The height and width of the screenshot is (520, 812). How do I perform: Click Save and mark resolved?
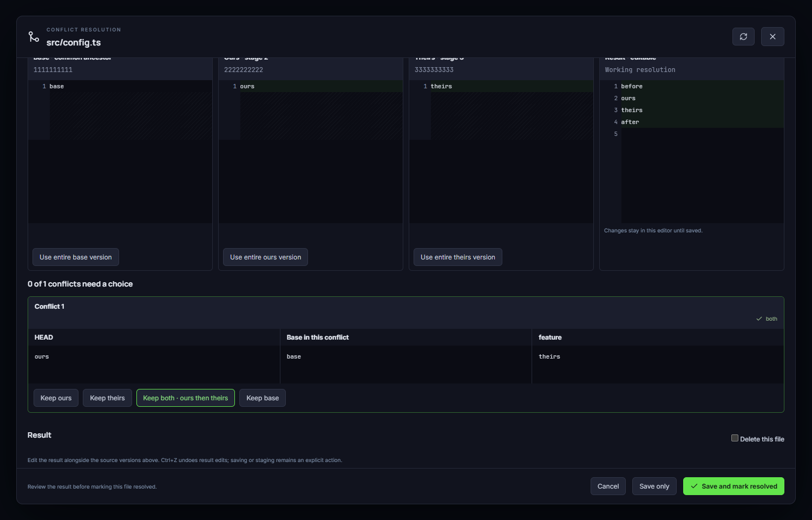click(x=734, y=486)
